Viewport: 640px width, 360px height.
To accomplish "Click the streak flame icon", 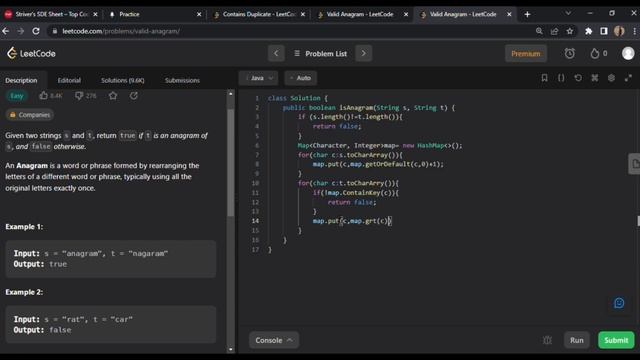I will [x=595, y=53].
